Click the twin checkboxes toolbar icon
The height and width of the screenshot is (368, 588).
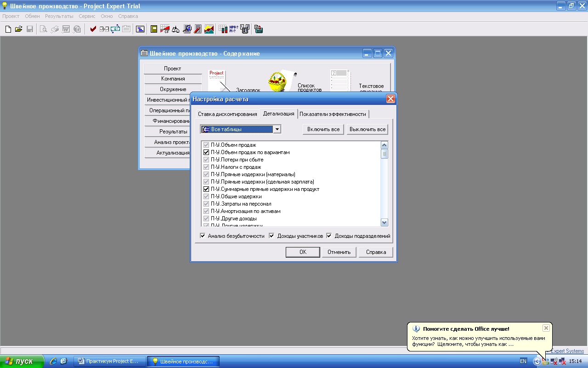104,29
